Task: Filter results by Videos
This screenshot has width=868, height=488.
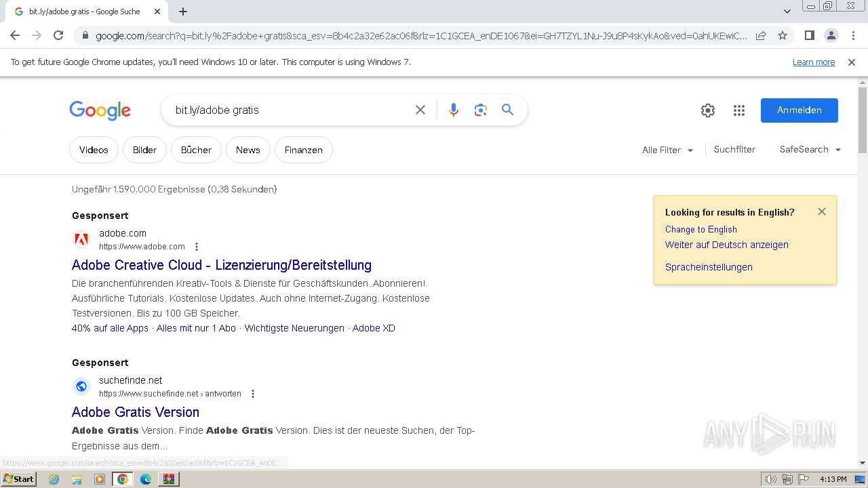Action: click(94, 150)
